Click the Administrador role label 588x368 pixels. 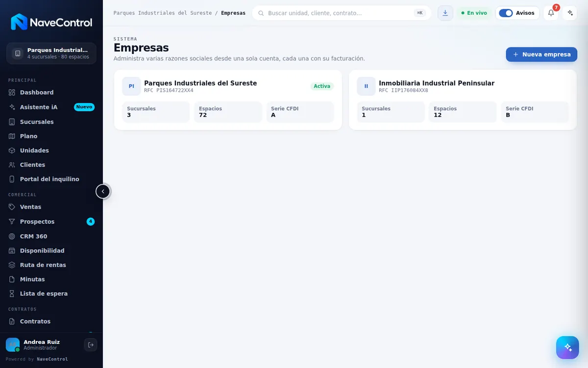(40, 348)
